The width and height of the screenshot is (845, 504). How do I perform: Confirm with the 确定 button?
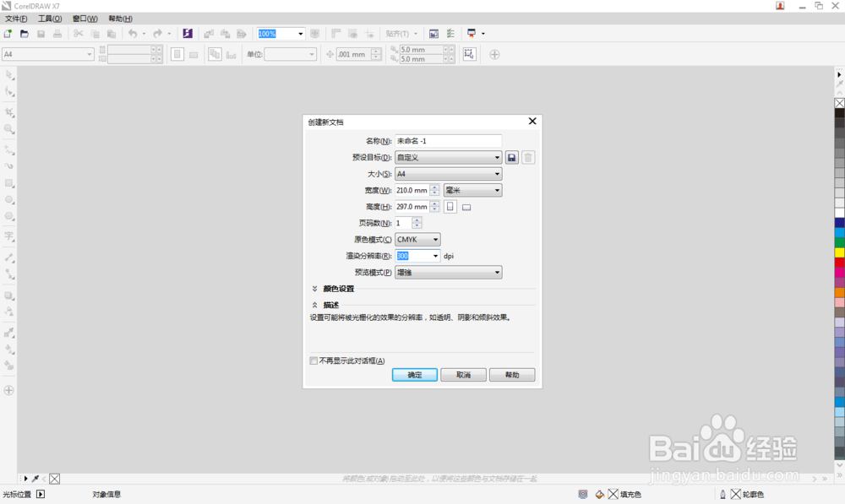tap(415, 374)
